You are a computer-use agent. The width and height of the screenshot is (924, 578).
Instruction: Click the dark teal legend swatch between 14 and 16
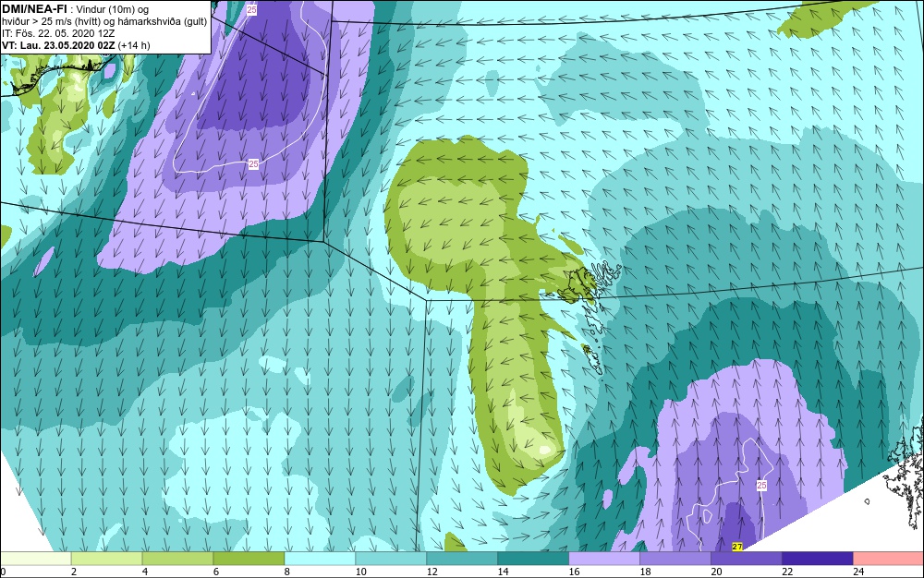point(533,559)
